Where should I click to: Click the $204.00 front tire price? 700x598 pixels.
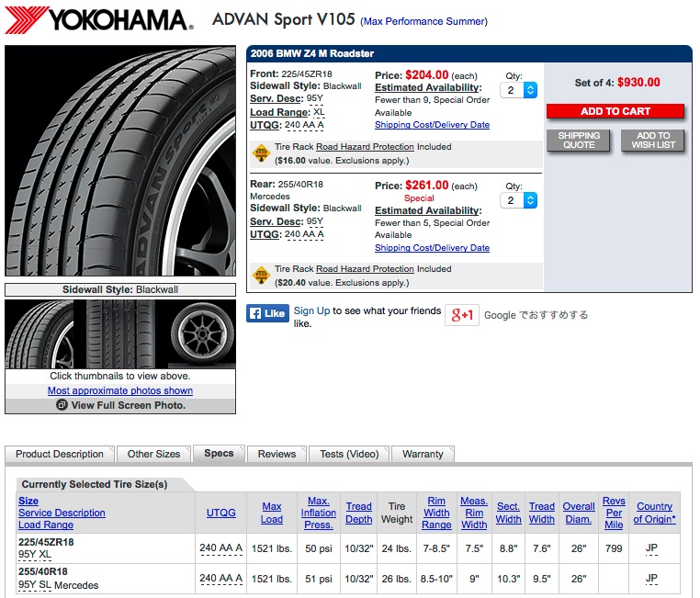427,75
